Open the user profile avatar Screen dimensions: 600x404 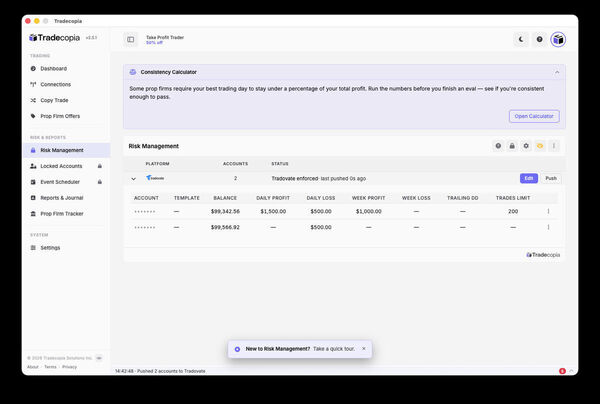click(x=558, y=39)
